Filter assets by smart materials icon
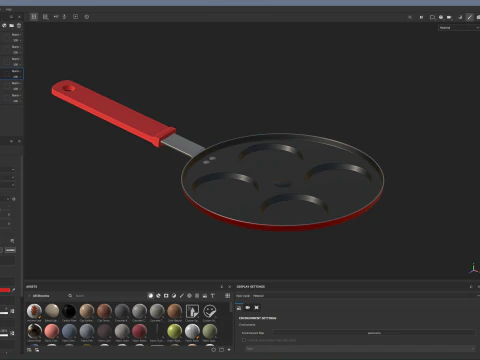 158,296
